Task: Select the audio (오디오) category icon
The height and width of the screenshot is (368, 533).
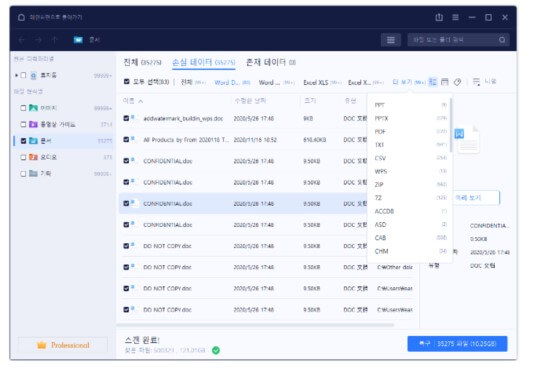Action: click(33, 157)
